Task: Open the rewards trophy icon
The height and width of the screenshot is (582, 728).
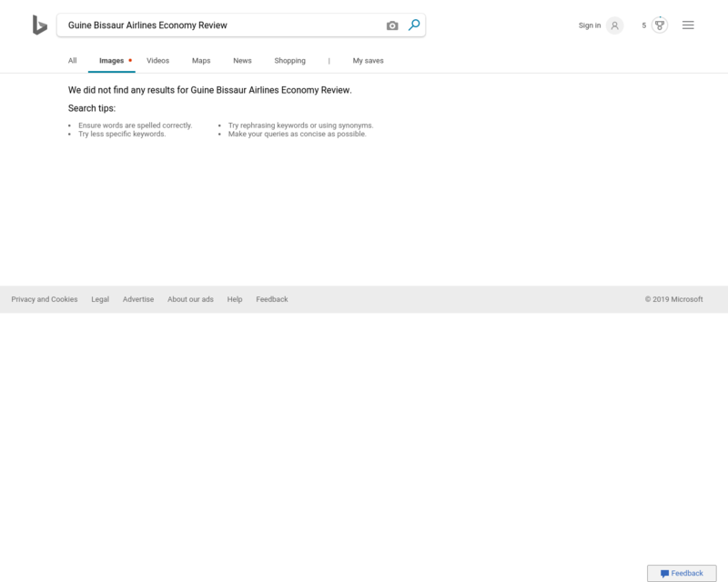Action: click(x=660, y=25)
